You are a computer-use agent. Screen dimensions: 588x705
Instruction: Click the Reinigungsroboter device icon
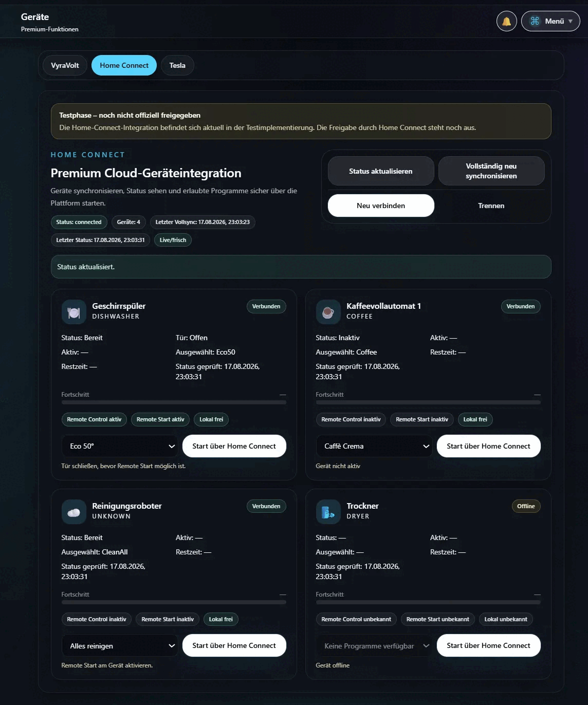(x=74, y=512)
